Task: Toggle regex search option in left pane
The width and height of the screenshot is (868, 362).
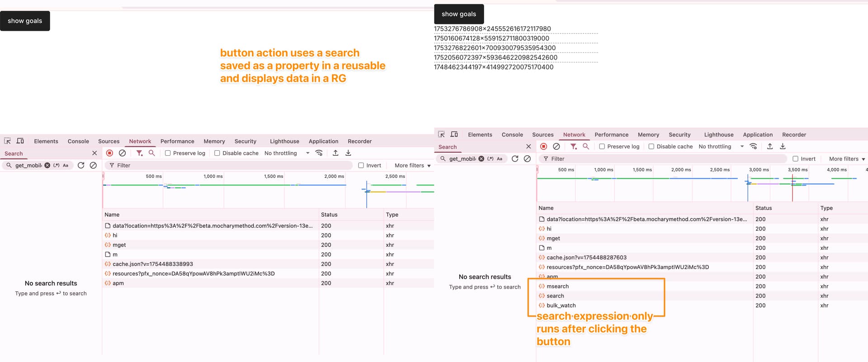Action: [57, 165]
